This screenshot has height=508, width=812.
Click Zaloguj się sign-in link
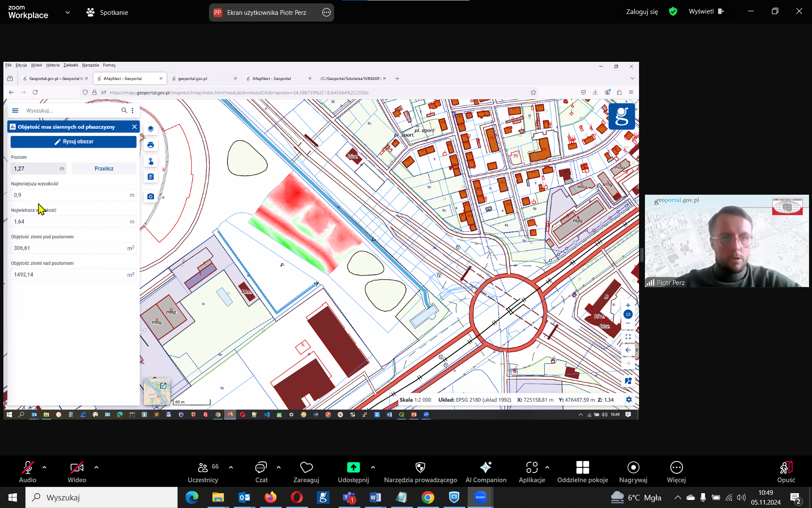click(642, 12)
